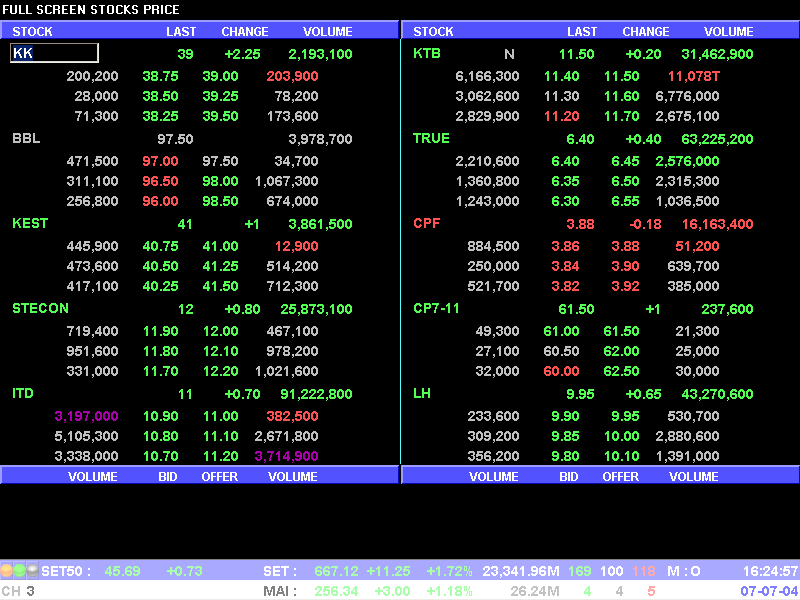Viewport: 800px width, 600px height.
Task: Click KTB red offer volume 11,078T
Action: pyautogui.click(x=694, y=77)
